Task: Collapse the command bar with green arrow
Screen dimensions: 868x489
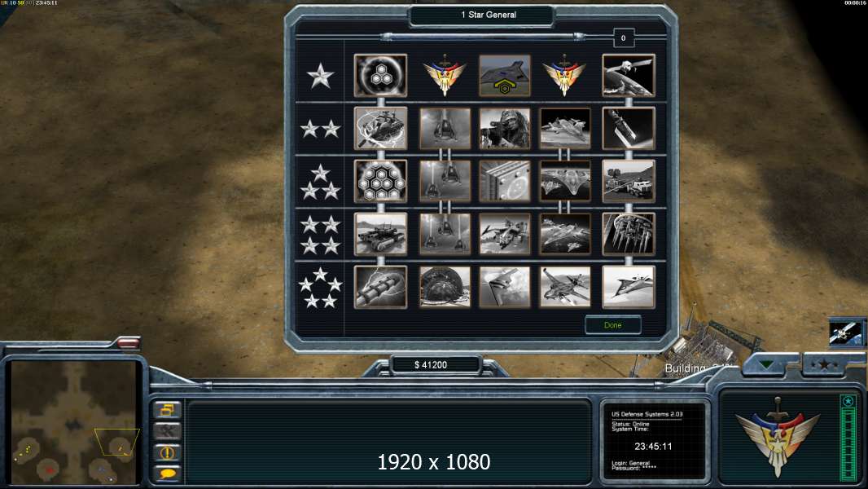Action: point(767,364)
